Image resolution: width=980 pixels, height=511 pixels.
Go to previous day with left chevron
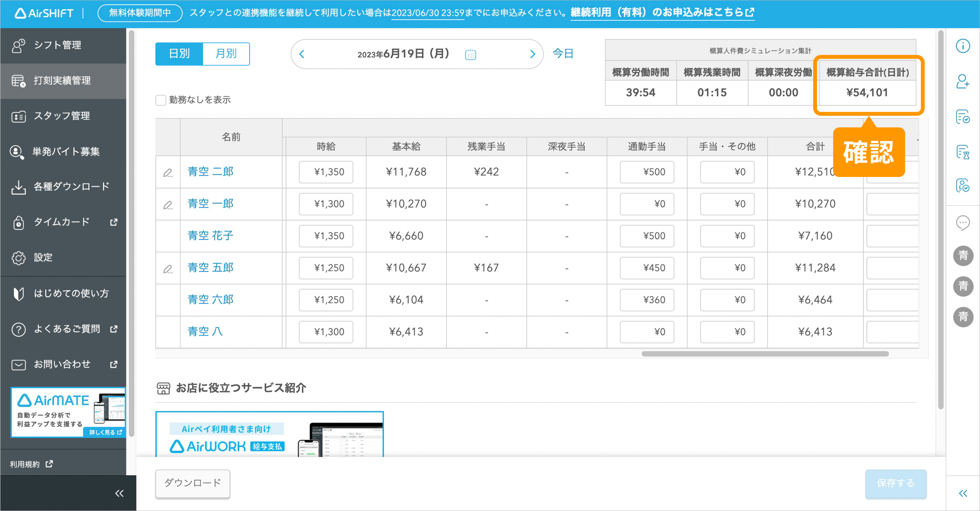(x=302, y=54)
